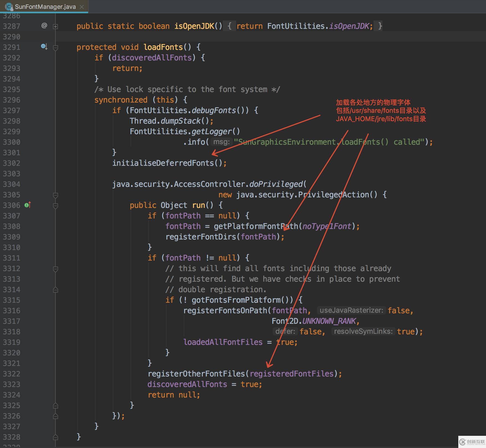Click the Java class icon on the SunFontManager tab

(x=9, y=7)
